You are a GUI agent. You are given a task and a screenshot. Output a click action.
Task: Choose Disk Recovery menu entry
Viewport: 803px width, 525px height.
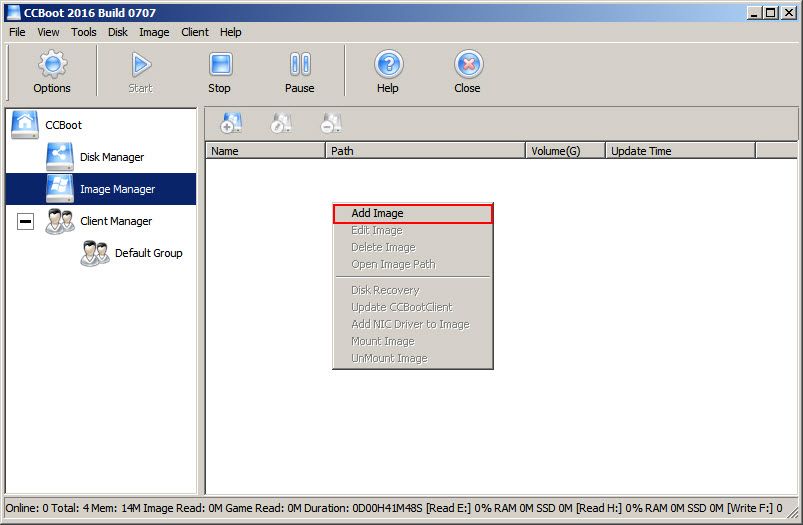(x=413, y=290)
